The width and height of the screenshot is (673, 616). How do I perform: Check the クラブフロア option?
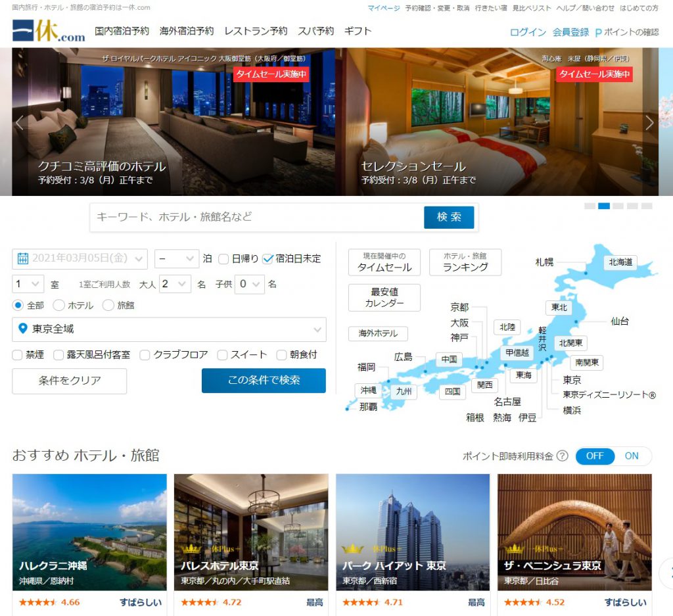pos(145,355)
